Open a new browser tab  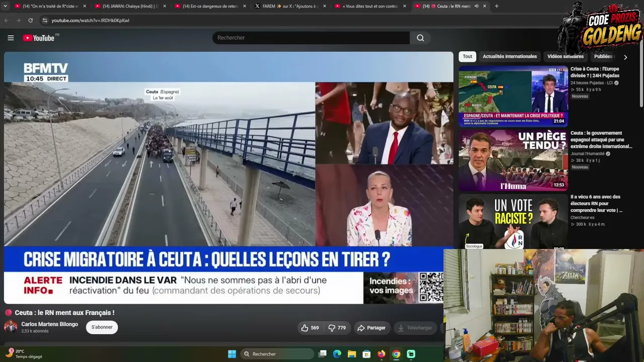tap(497, 6)
